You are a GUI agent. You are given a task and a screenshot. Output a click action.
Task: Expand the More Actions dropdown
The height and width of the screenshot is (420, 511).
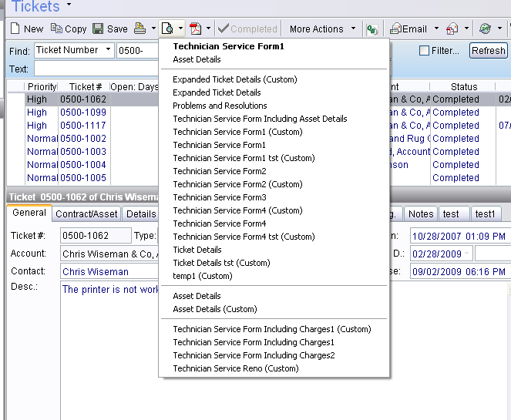click(x=354, y=29)
